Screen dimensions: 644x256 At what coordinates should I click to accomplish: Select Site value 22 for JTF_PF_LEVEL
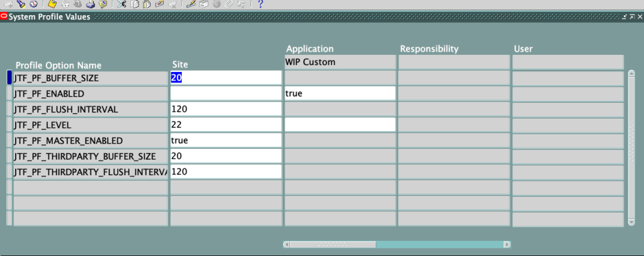(x=226, y=125)
